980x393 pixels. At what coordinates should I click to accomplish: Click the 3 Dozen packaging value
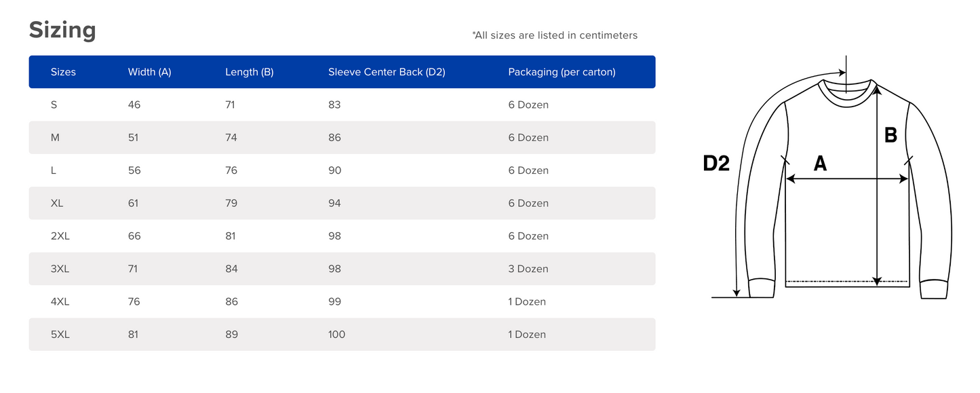coord(528,269)
